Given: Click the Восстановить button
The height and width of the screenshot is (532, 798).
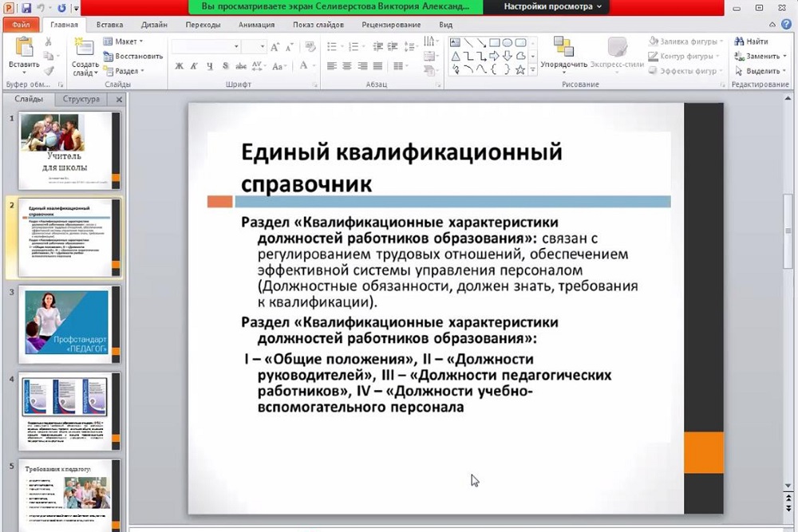Looking at the screenshot, I should pyautogui.click(x=133, y=57).
